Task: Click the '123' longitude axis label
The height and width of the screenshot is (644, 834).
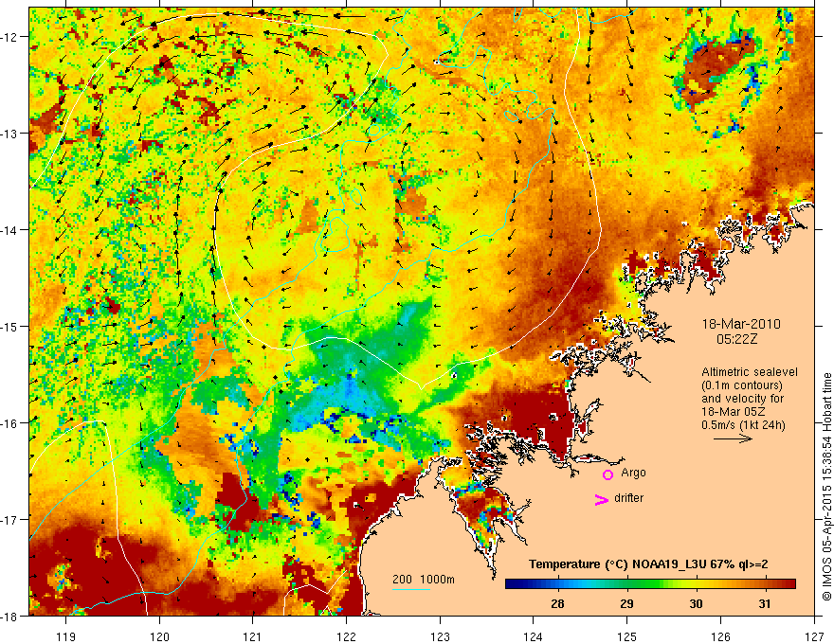Action: (440, 636)
